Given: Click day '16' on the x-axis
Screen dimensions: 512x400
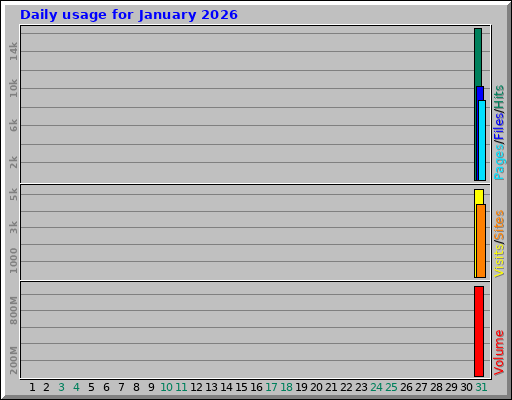Looking at the screenshot, I should 256,387.
